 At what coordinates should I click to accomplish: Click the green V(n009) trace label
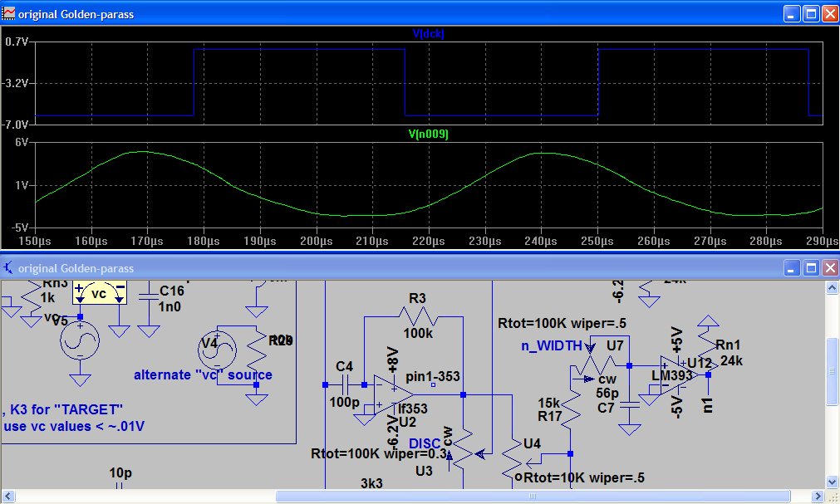[x=429, y=134]
